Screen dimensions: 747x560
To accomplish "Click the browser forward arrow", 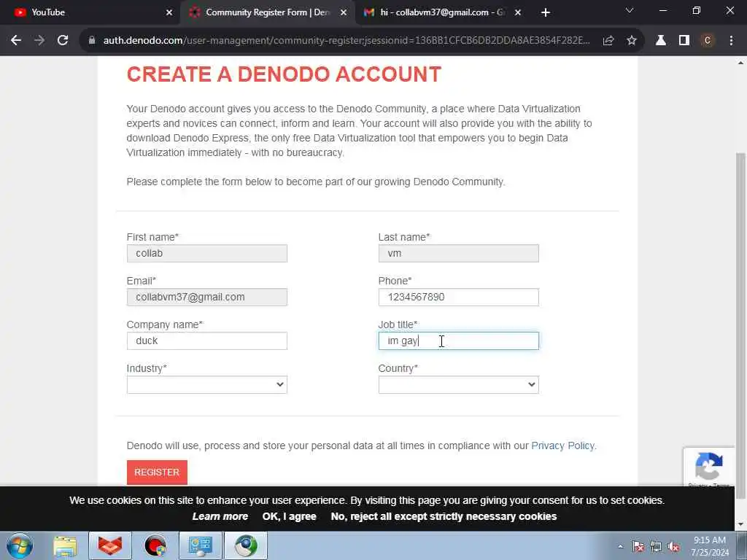I will point(39,41).
